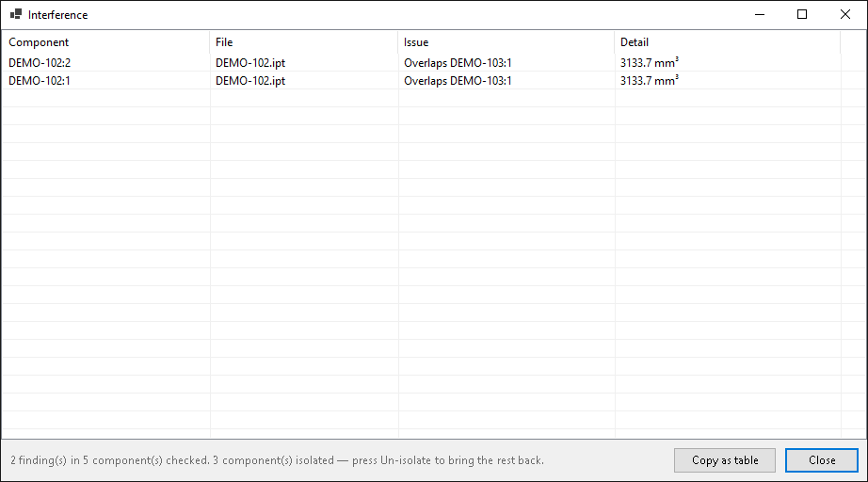Viewport: 868px width, 482px height.
Task: Click 3133.7 mm³ in the DEMO-102:1 row
Action: [650, 80]
